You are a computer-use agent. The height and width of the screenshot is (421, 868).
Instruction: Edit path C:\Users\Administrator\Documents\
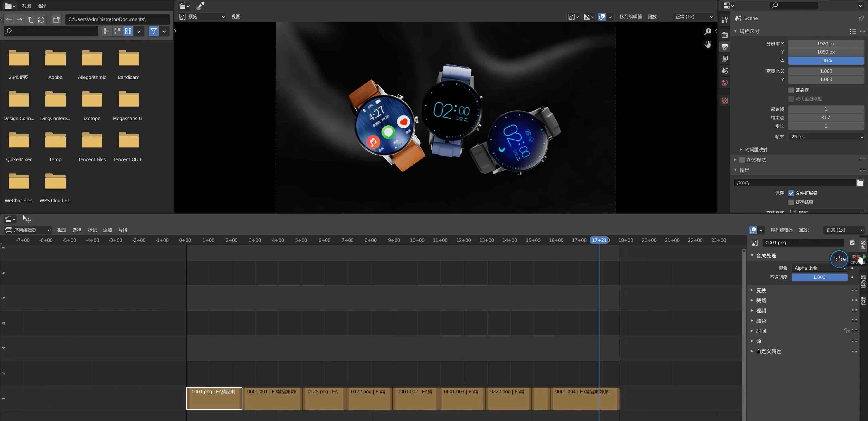[x=117, y=19]
